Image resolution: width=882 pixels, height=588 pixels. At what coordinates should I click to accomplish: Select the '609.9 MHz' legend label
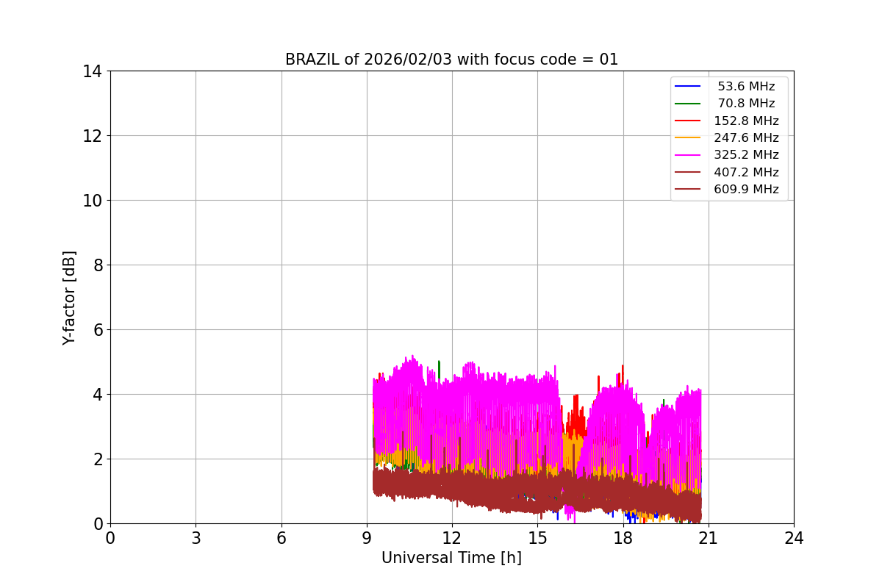point(746,189)
